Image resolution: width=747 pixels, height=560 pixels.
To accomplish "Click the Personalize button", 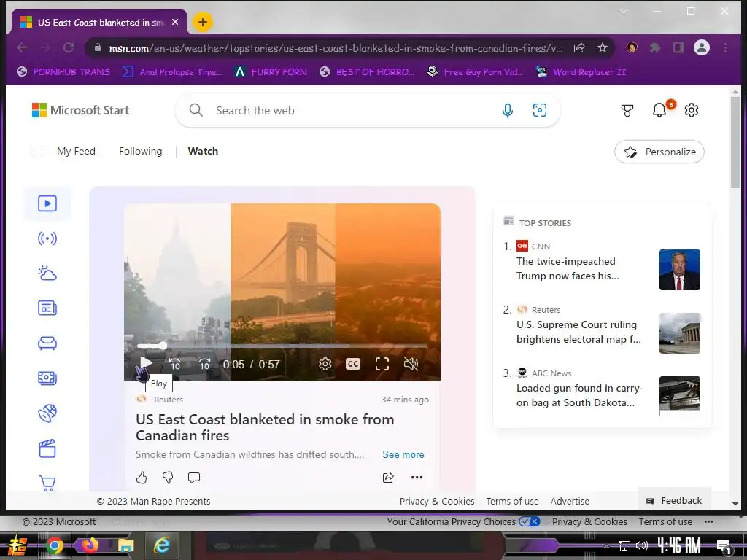I will click(659, 152).
